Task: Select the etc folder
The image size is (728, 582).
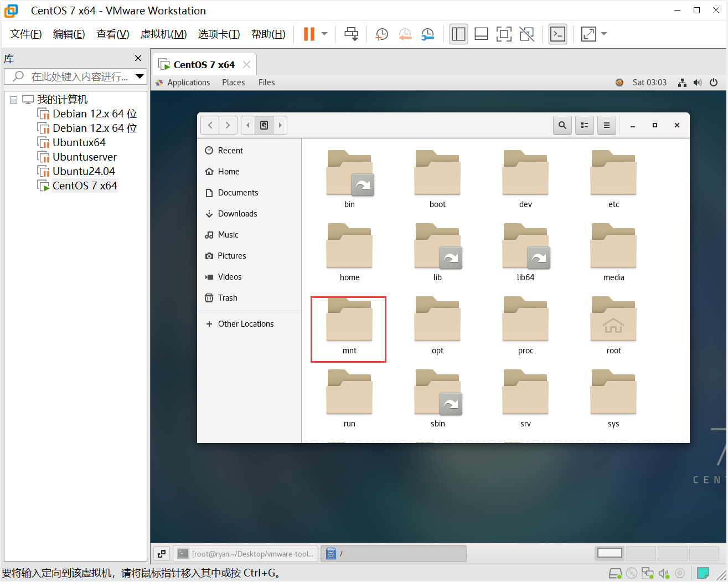Action: click(613, 179)
